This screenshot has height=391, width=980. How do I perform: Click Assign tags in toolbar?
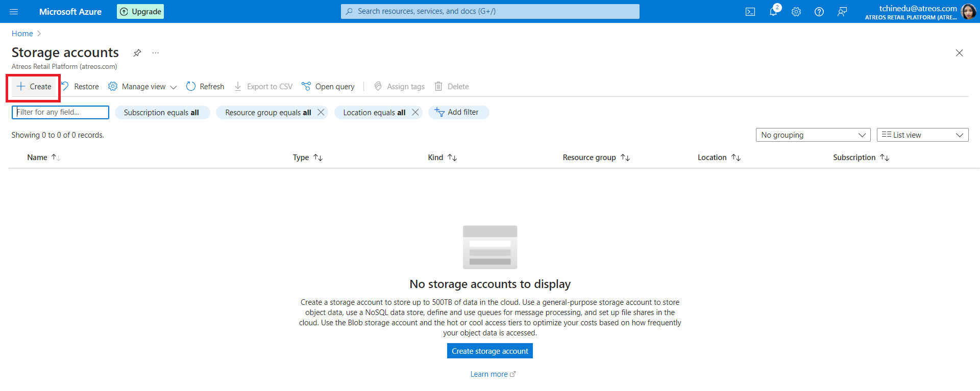(x=399, y=87)
